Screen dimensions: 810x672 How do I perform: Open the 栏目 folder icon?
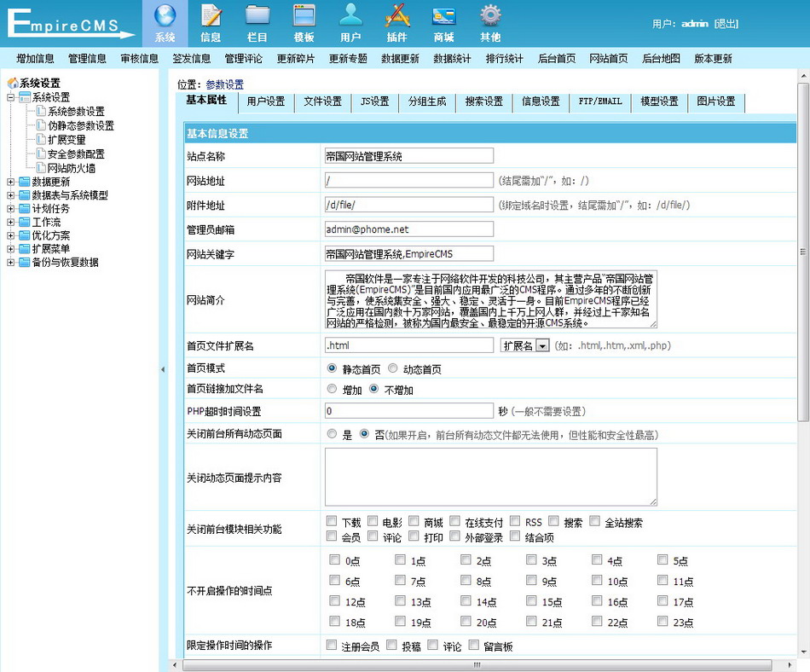coord(257,15)
